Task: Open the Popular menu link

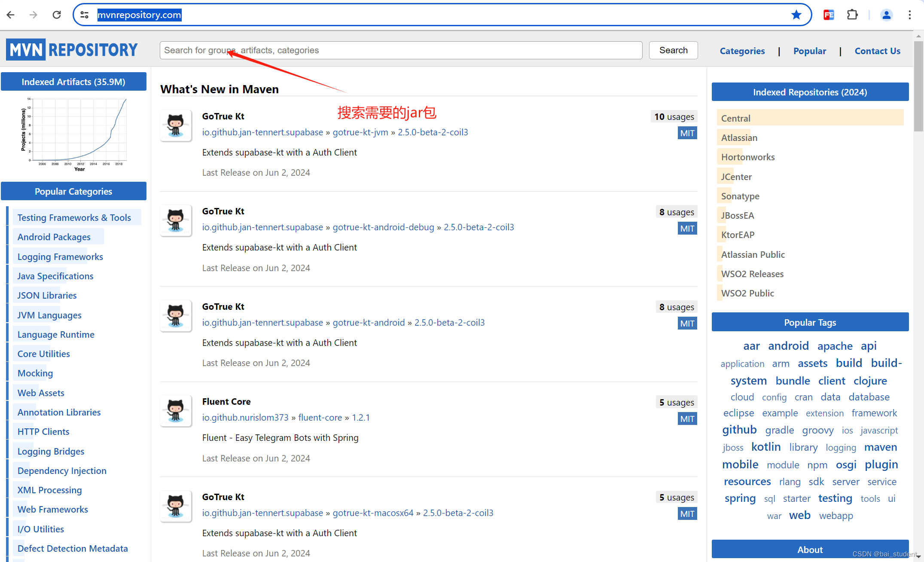Action: (x=809, y=51)
